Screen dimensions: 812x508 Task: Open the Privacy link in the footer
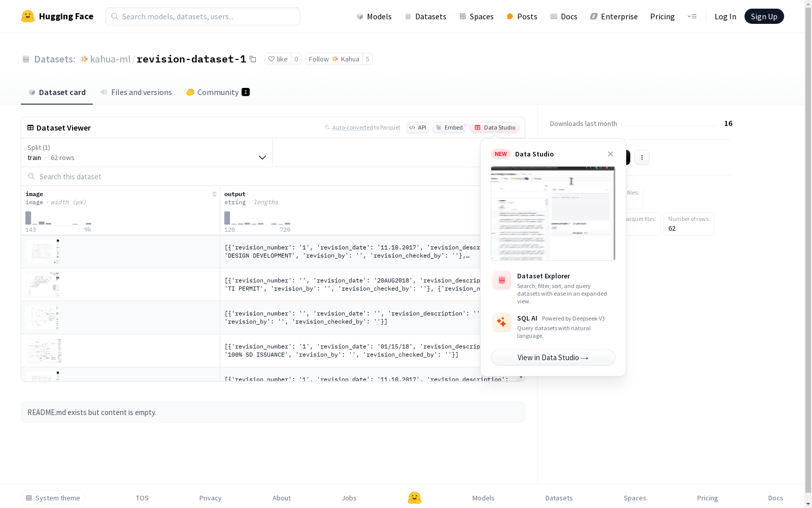[x=211, y=498]
